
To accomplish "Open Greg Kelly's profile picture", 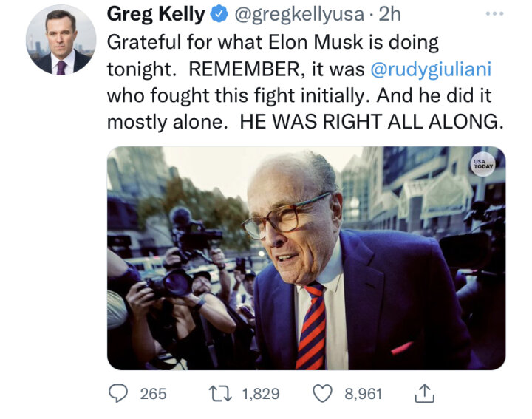I will [61, 40].
